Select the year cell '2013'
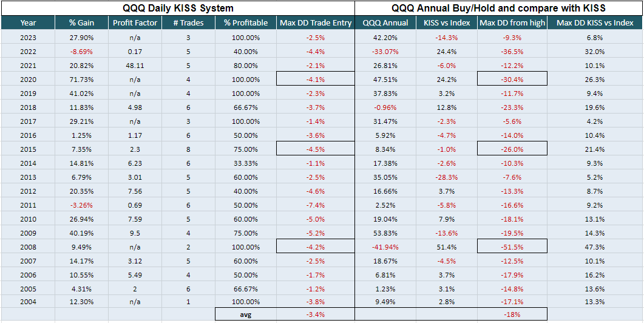644x323 pixels. coord(28,177)
